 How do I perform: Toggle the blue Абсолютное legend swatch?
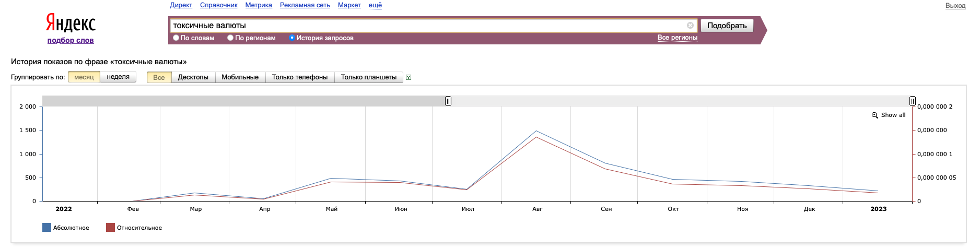(46, 228)
